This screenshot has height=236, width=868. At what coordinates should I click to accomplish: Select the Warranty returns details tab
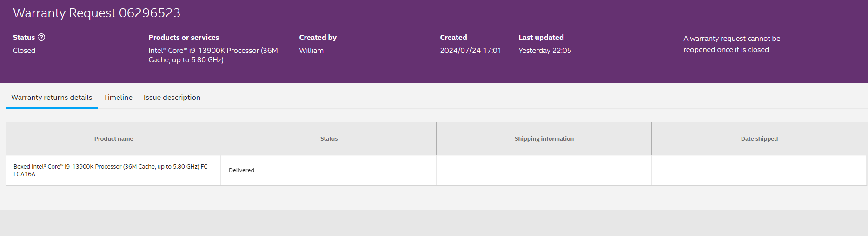tap(52, 98)
